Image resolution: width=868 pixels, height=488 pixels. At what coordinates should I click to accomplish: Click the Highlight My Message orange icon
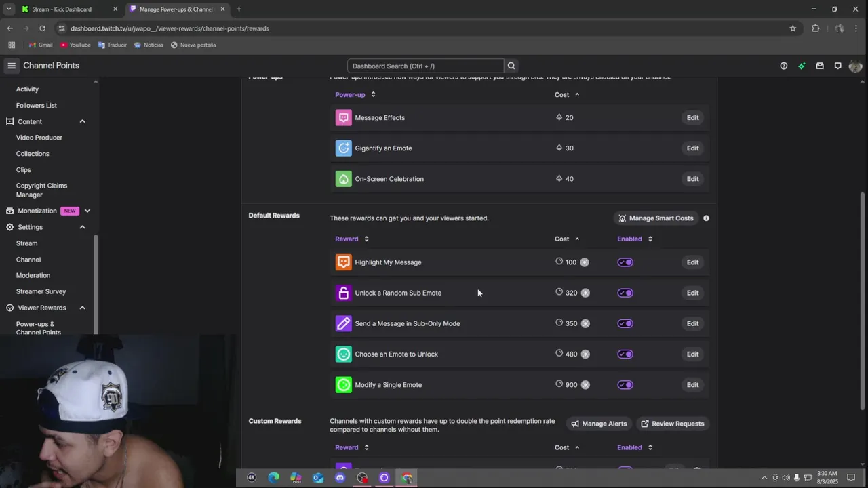point(344,262)
